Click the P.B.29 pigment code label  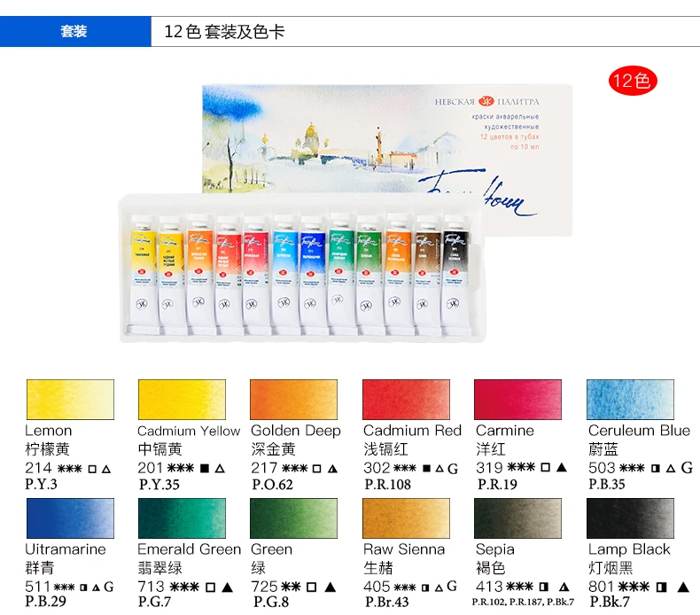[45, 601]
